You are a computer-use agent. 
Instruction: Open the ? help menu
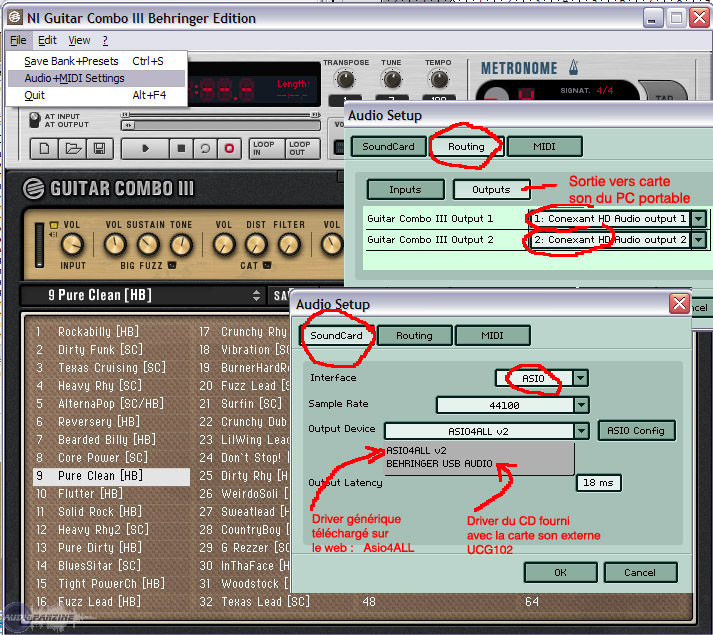pos(105,40)
